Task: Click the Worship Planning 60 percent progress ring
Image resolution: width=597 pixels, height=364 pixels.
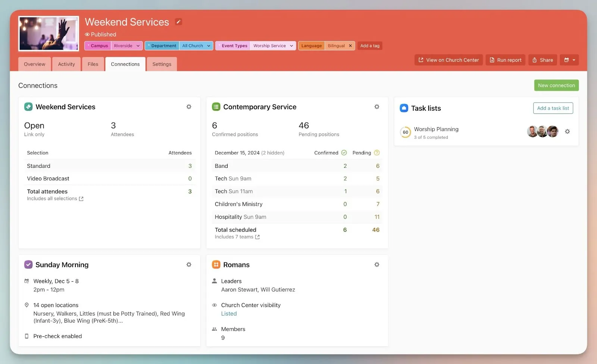Action: pos(405,132)
